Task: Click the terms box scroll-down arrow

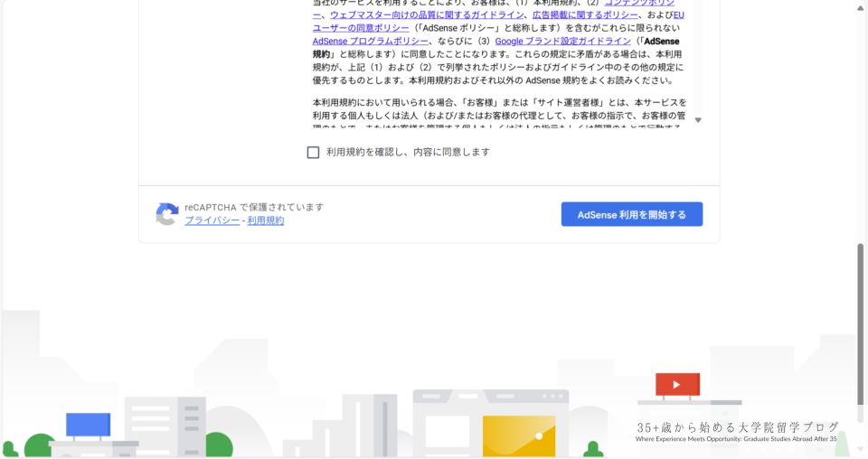Action: [x=698, y=120]
